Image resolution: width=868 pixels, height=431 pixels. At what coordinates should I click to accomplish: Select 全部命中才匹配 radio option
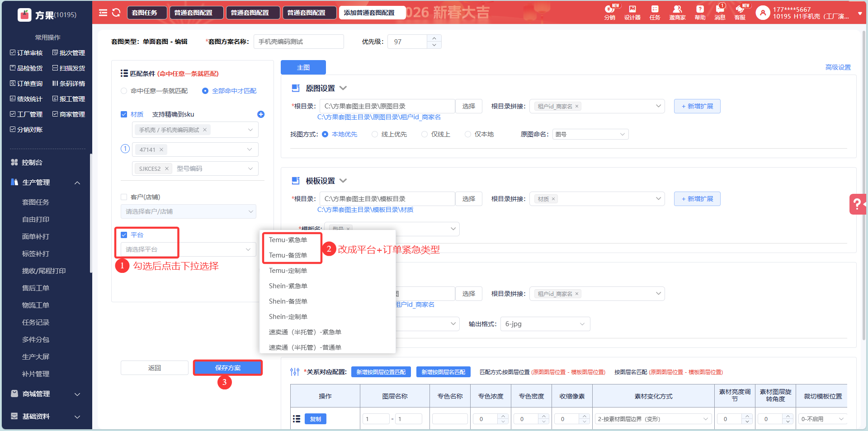[205, 91]
